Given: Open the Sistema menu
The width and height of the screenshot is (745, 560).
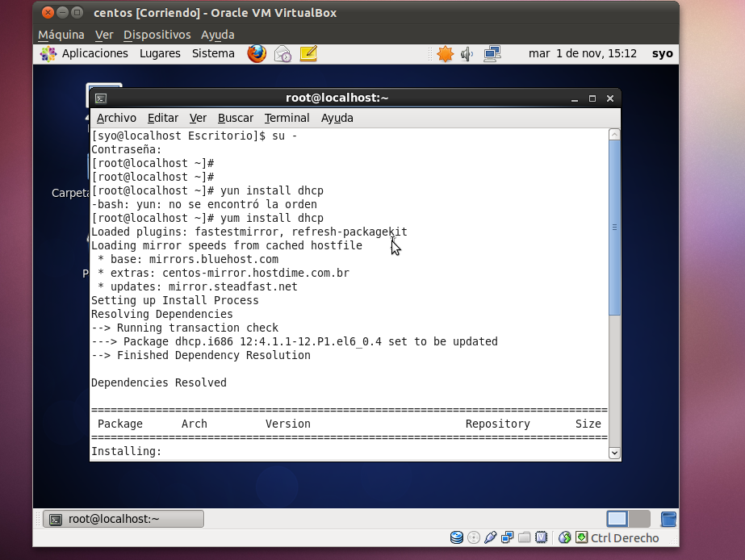Looking at the screenshot, I should point(213,53).
